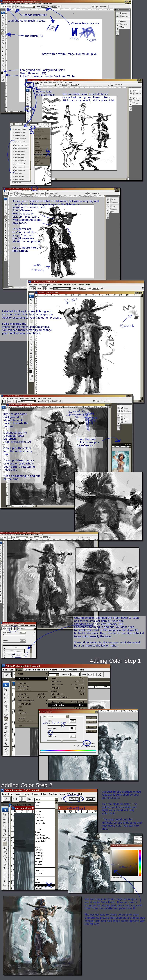
Task: Click Load in Hue/Saturation dialog
Action: 91,727
